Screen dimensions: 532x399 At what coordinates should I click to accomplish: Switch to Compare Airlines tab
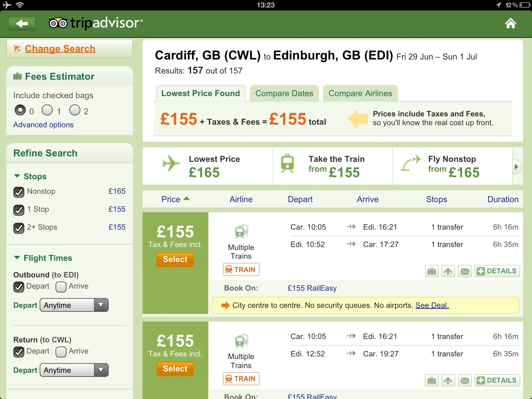pos(360,93)
